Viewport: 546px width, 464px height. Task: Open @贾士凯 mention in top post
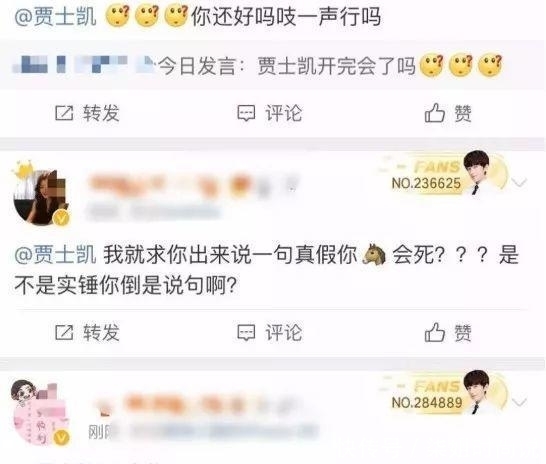pyautogui.click(x=55, y=16)
